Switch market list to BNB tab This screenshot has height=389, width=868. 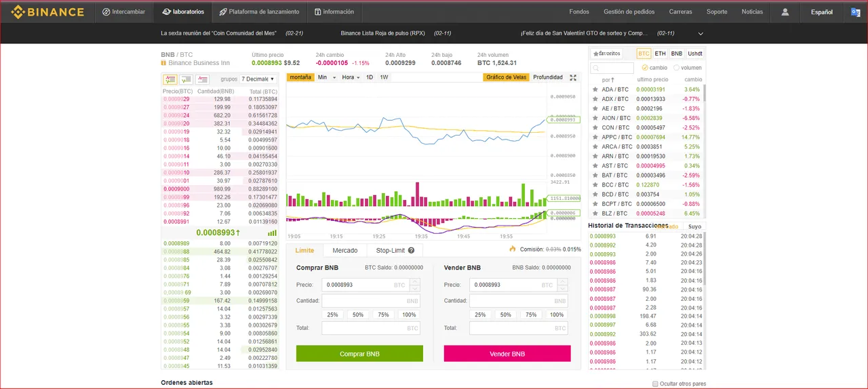click(677, 54)
